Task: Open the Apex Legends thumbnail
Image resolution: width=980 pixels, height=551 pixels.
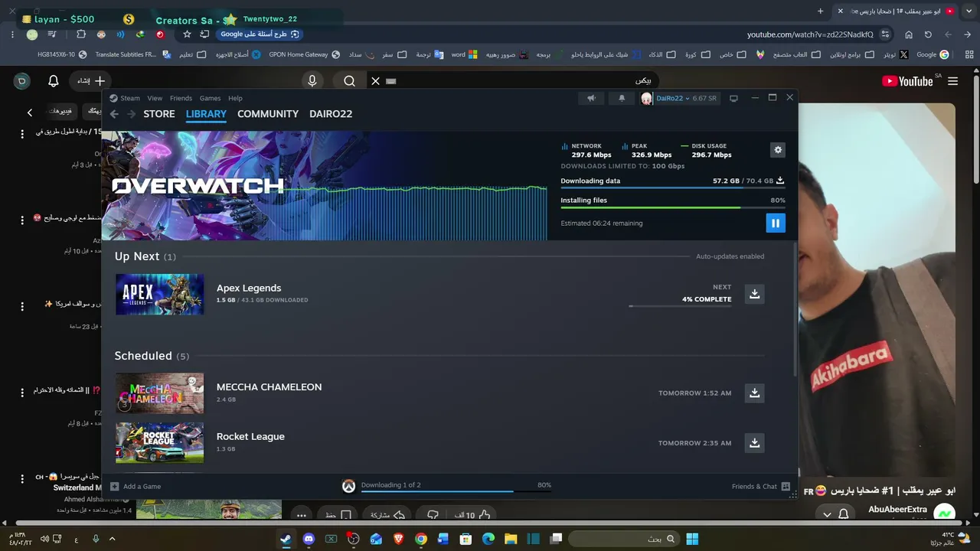Action: click(x=160, y=294)
